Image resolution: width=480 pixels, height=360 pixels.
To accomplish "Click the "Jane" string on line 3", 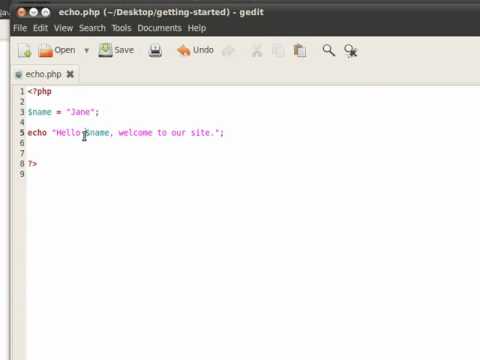I will click(81, 112).
